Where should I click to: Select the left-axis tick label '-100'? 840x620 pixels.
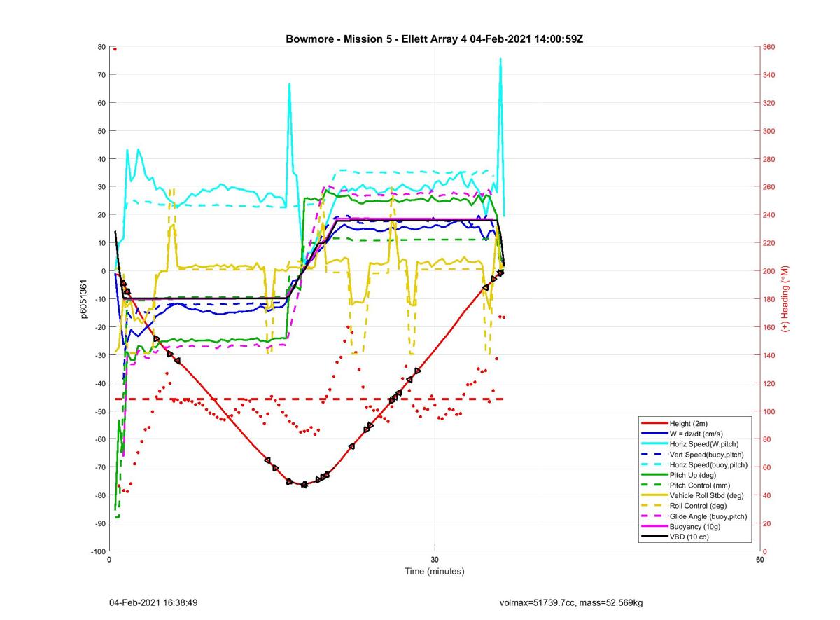99,551
